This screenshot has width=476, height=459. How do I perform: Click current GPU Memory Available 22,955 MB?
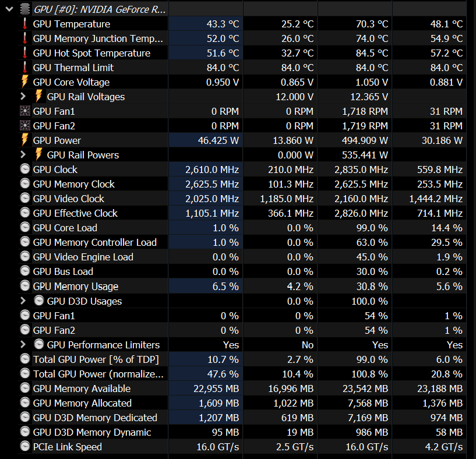pyautogui.click(x=216, y=389)
